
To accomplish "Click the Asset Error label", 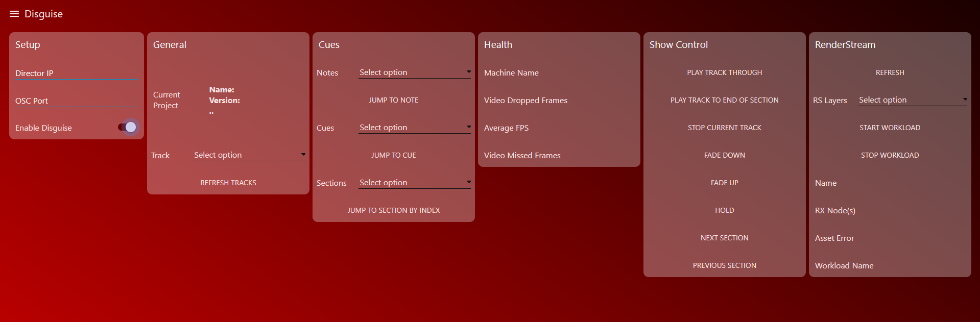I will pos(834,238).
